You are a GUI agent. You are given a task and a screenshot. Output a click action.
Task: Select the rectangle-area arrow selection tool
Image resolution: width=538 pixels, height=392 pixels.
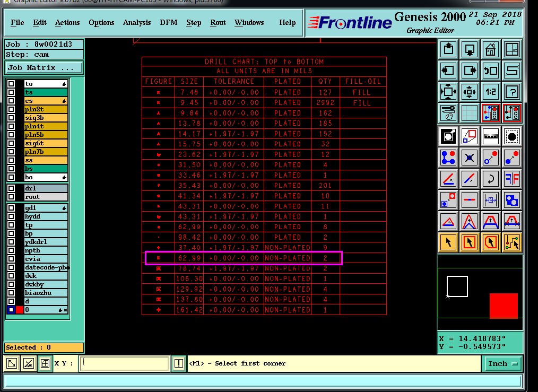click(x=470, y=242)
